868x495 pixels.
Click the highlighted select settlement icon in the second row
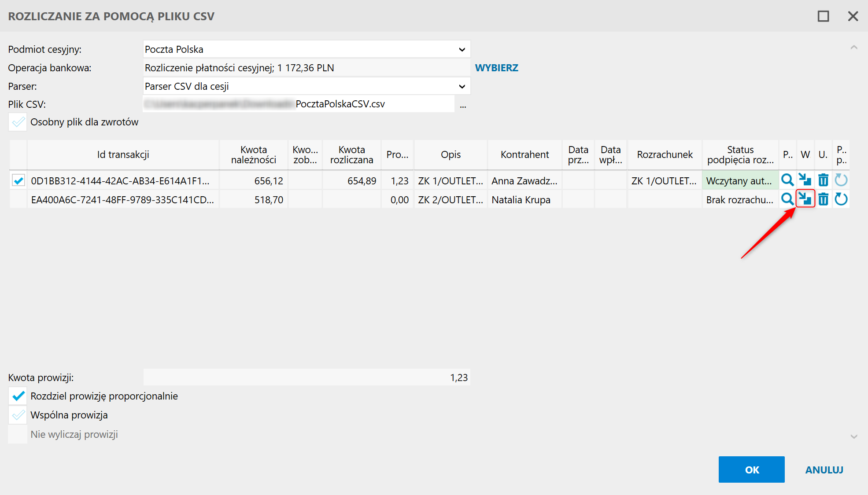tap(805, 199)
